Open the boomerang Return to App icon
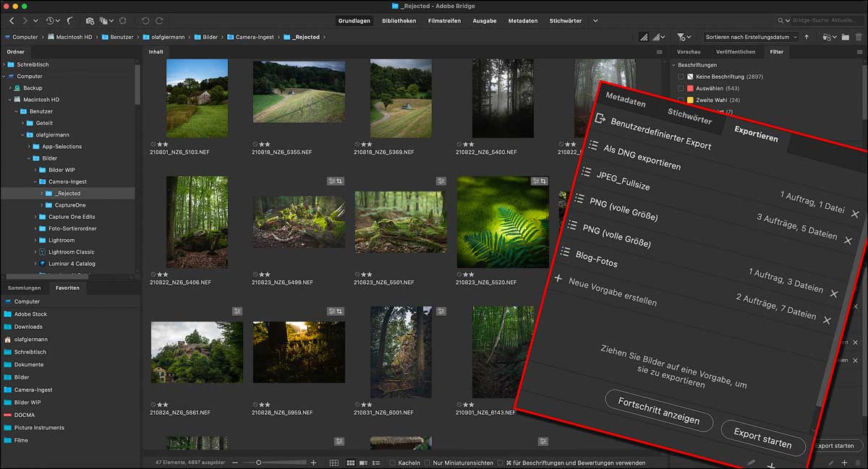 [x=70, y=21]
